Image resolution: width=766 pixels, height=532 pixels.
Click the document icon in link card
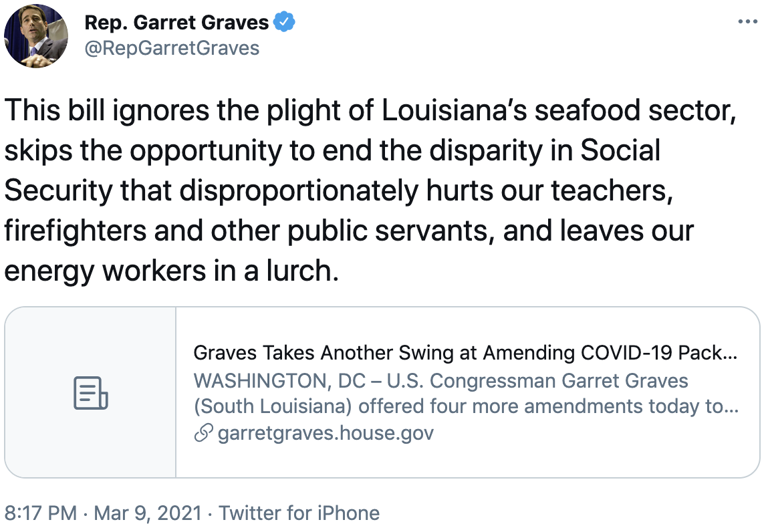tap(90, 393)
